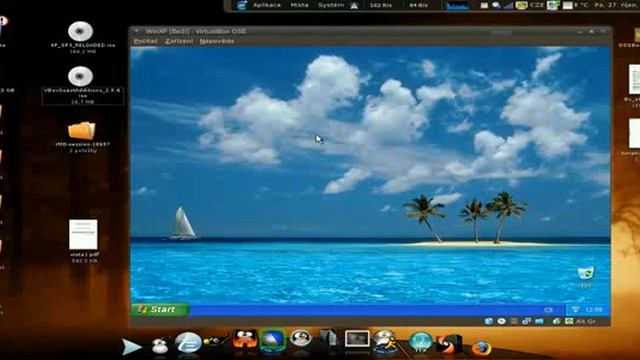Click the XP taskbar clock showing 12:58

593,310
